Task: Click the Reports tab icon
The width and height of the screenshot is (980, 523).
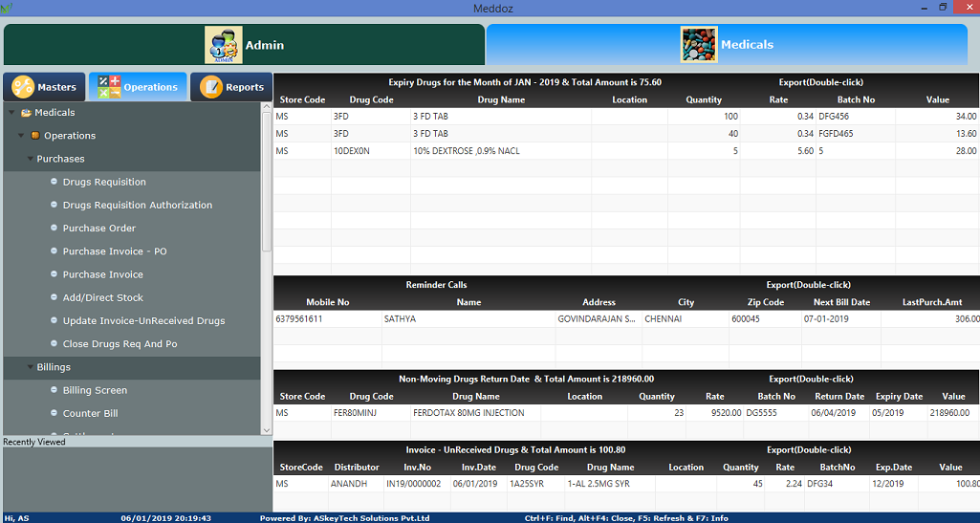Action: tap(210, 87)
